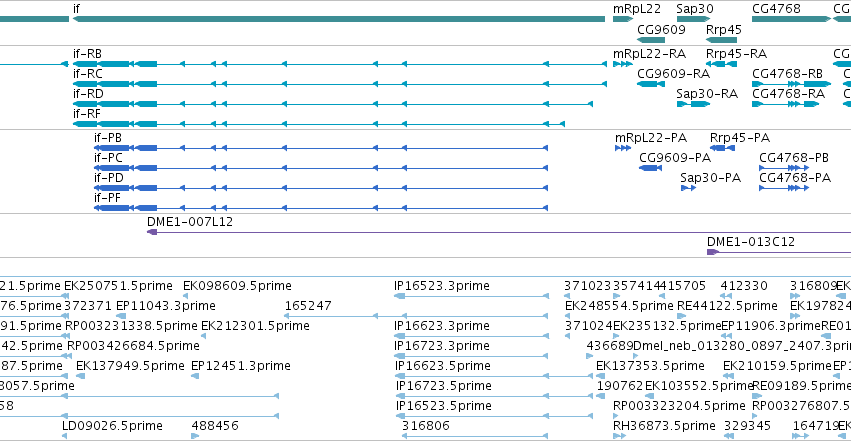The width and height of the screenshot is (851, 441).
Task: Click the CG4768-PB protein label
Action: 794,158
